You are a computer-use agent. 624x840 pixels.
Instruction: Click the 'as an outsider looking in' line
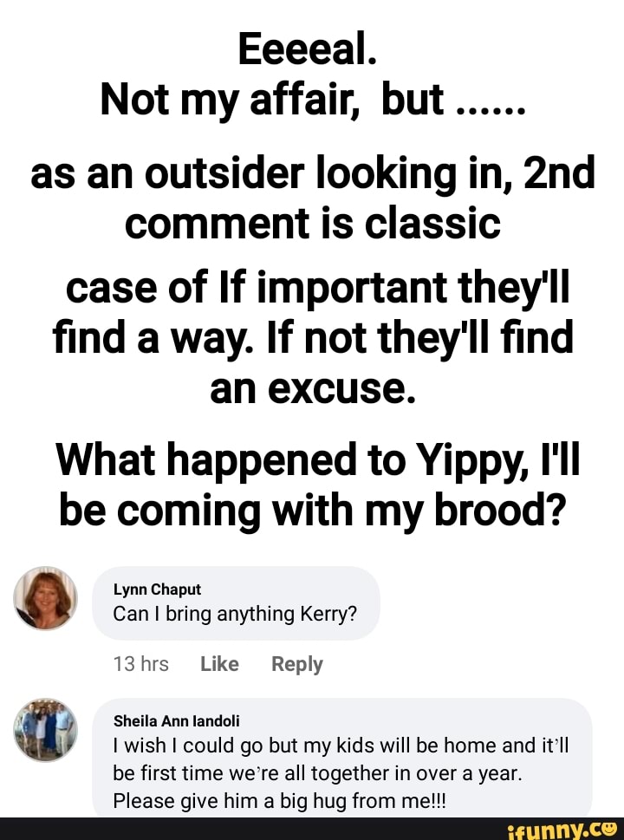311,176
